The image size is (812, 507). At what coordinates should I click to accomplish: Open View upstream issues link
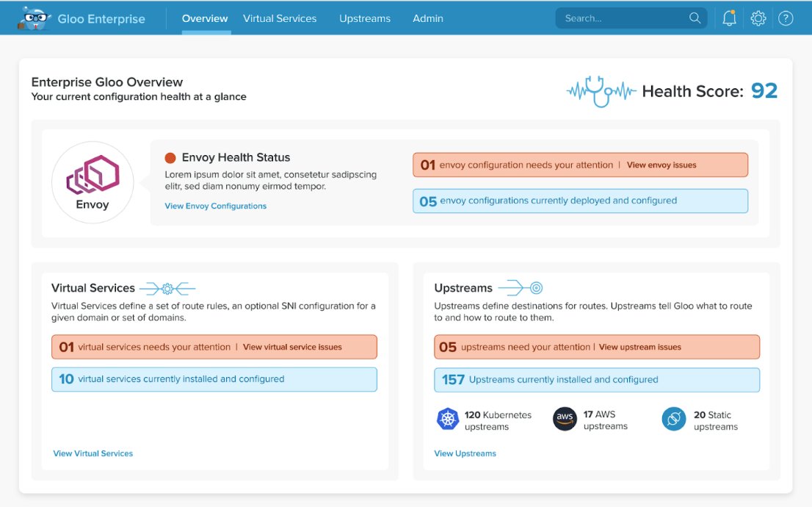coord(639,347)
